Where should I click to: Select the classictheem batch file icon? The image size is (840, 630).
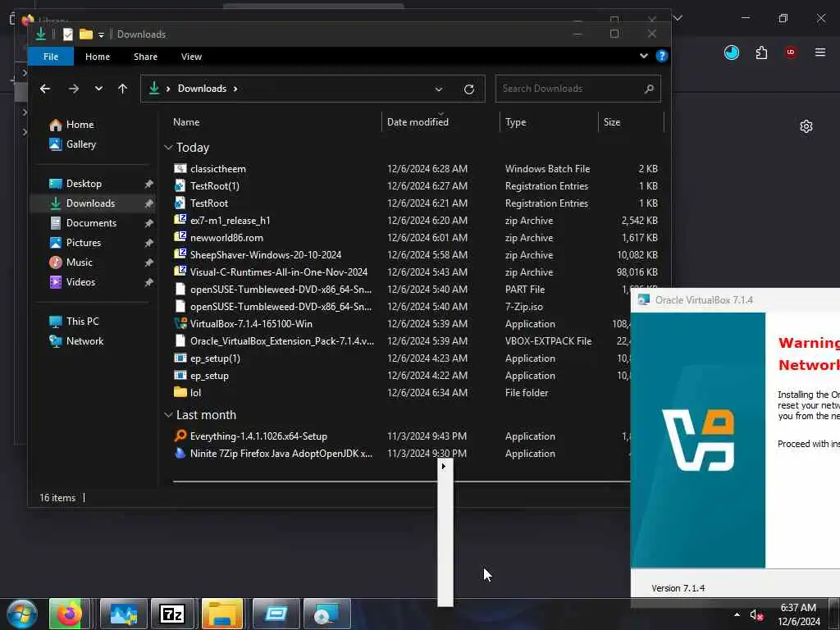click(x=180, y=169)
